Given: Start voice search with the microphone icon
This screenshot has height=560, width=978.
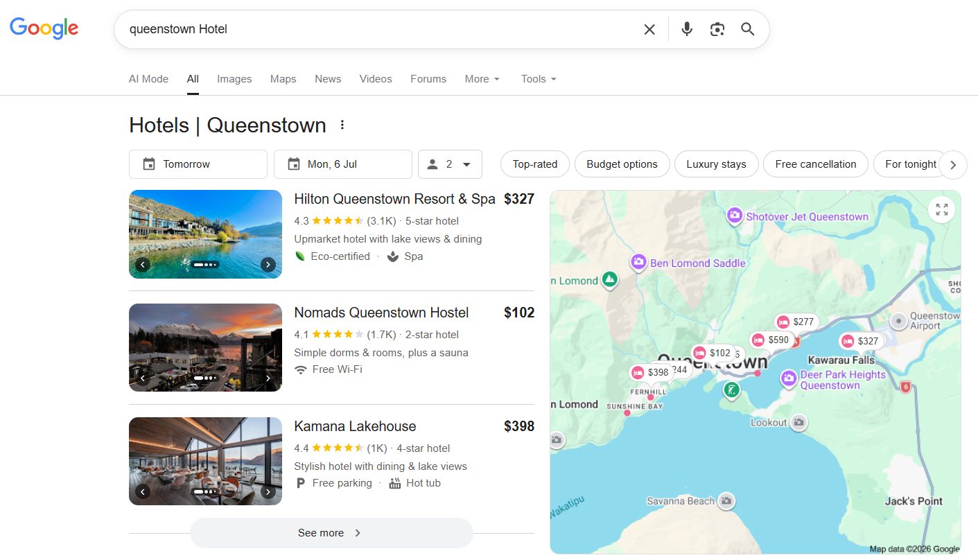Looking at the screenshot, I should tap(687, 29).
